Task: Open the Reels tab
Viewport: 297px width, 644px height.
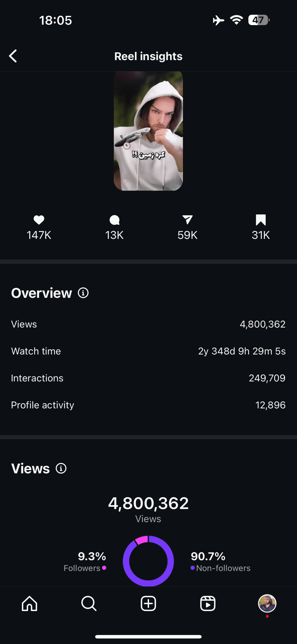Action: coord(208,604)
